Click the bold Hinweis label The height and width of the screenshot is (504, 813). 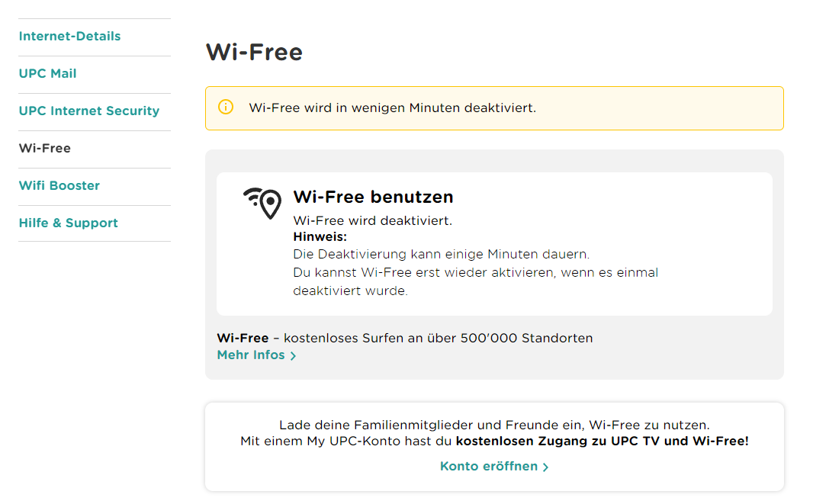click(320, 236)
